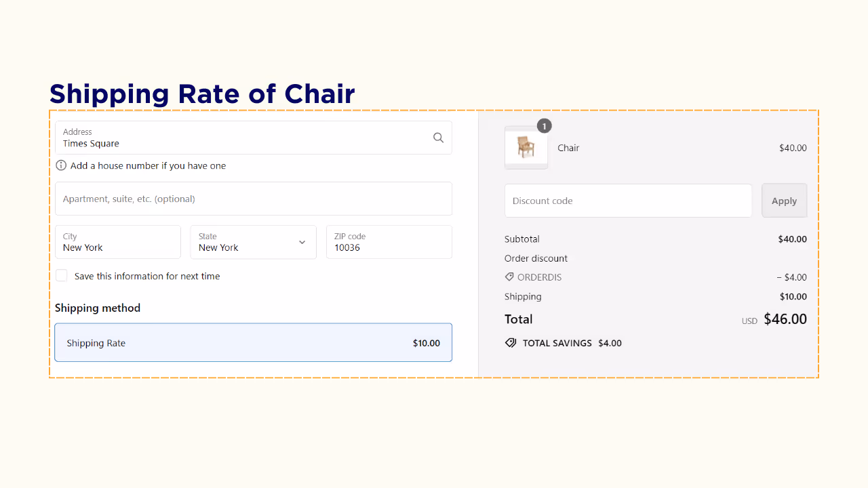
Task: Click the Shipping Rate of Chair heading
Action: tap(202, 94)
